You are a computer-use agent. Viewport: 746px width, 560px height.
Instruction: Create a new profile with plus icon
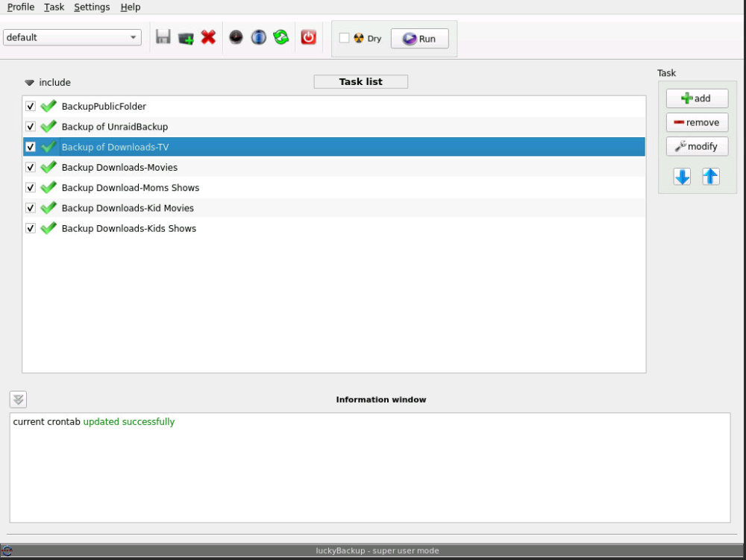click(x=186, y=37)
